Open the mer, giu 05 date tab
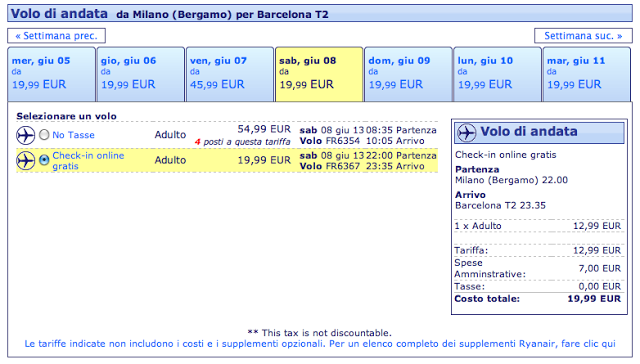 [x=51, y=74]
